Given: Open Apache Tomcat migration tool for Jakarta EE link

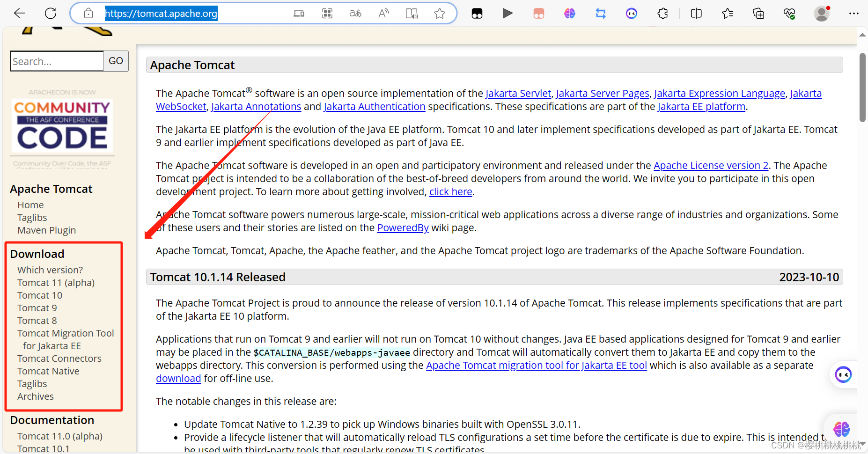Looking at the screenshot, I should (x=537, y=366).
